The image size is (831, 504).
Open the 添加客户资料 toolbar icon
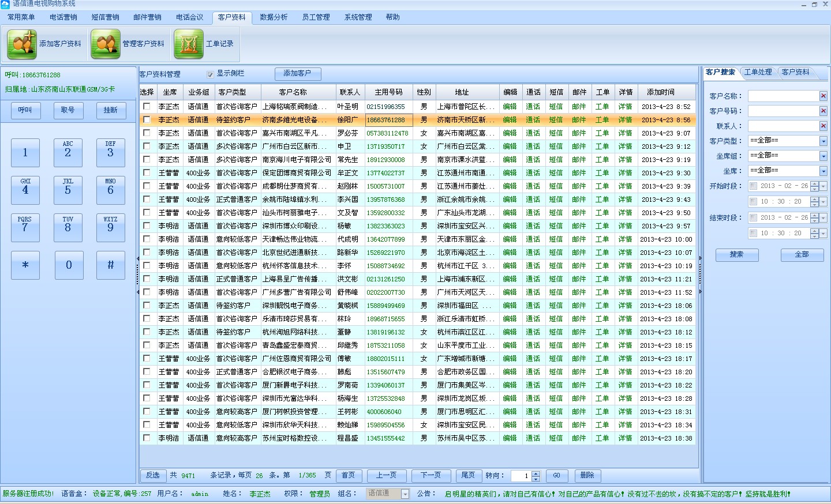pyautogui.click(x=22, y=44)
